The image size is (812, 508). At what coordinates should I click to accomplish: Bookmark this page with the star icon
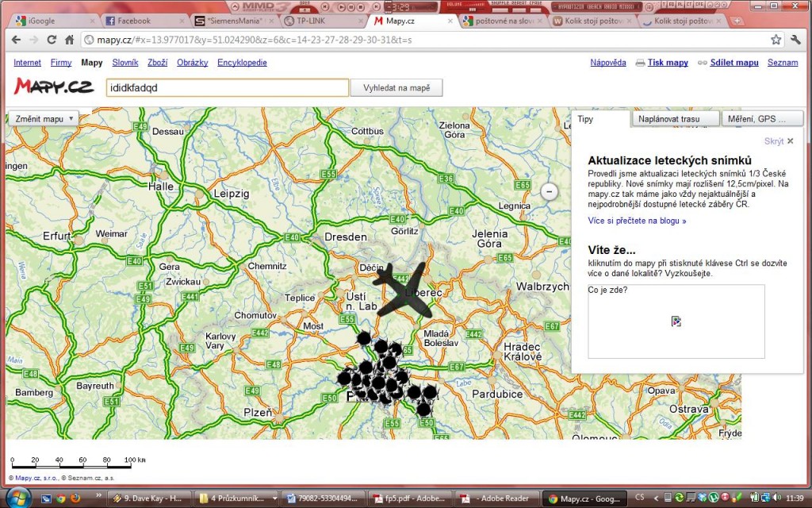[x=776, y=40]
